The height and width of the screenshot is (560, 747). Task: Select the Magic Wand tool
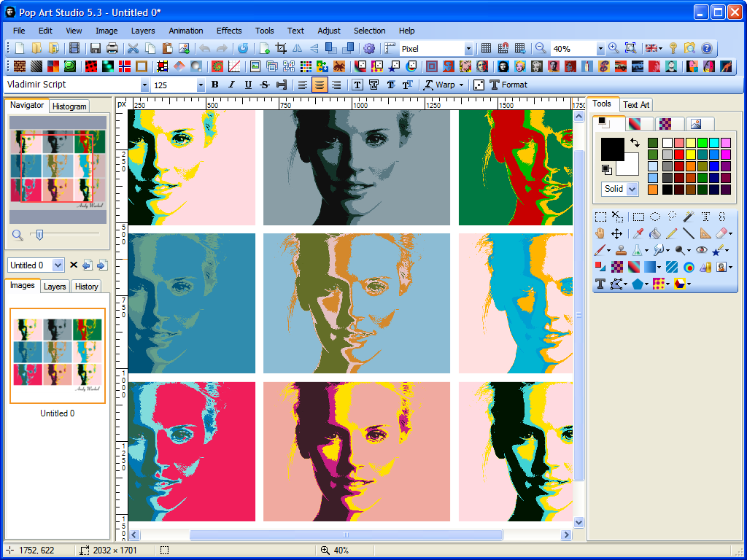(x=689, y=217)
